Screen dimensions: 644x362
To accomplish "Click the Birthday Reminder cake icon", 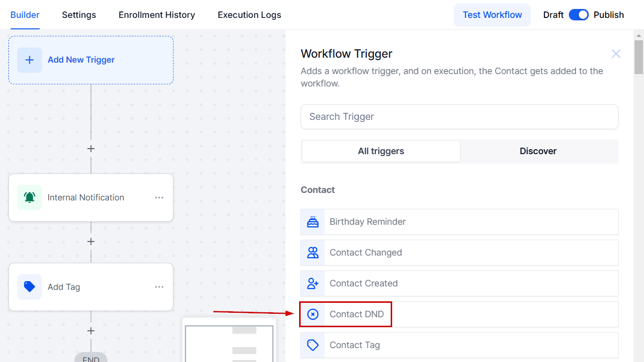I will coord(313,222).
